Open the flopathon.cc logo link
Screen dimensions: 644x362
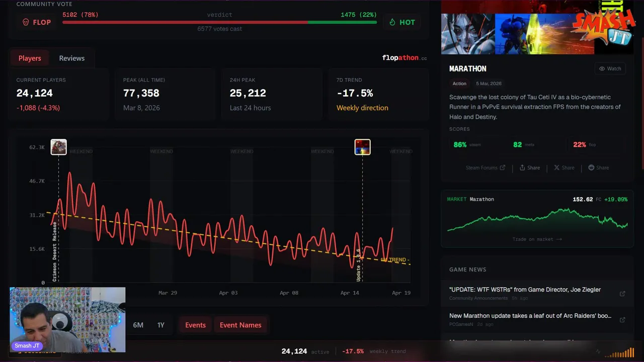405,58
